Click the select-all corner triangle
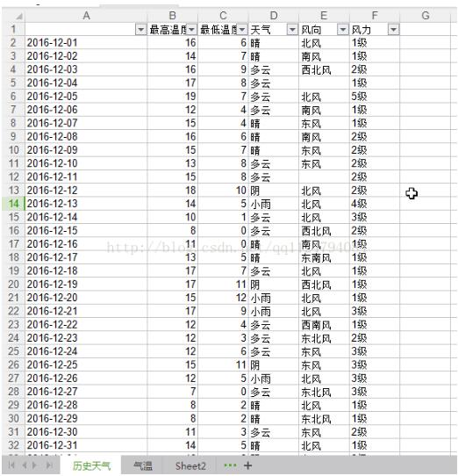 (18, 16)
